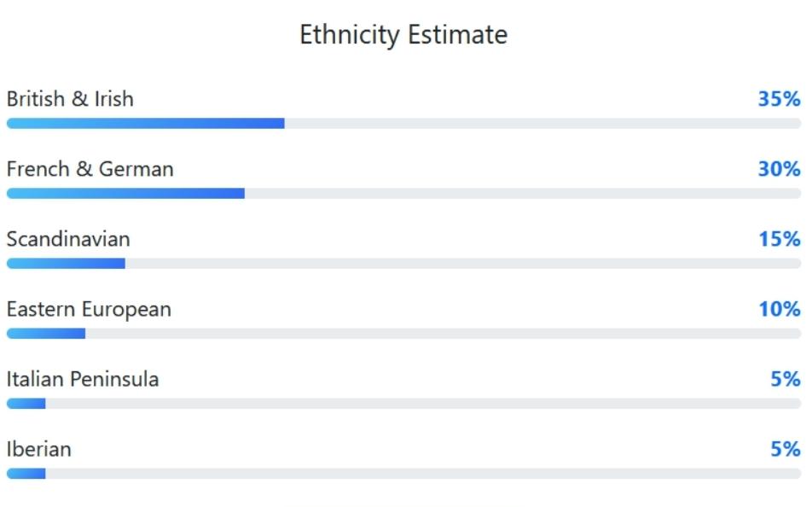Click the 15% value for Scandinavian
Viewport: 812px width, 507px height.
pos(779,239)
